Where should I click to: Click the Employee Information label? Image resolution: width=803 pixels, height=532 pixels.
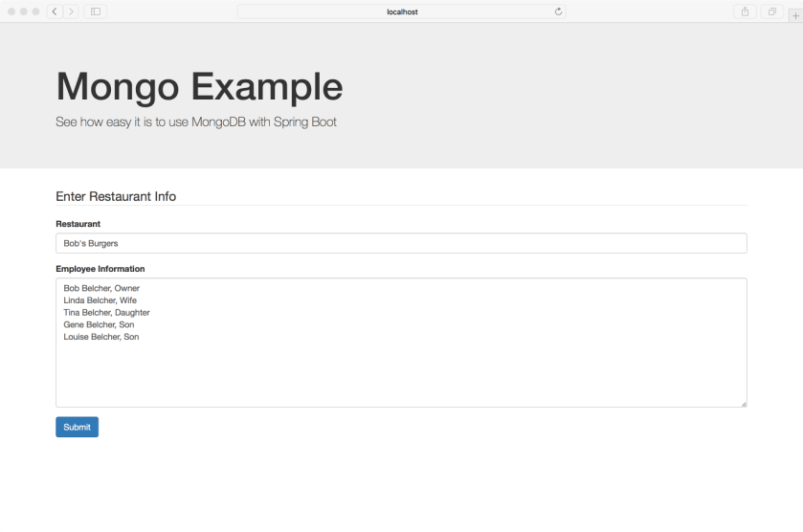100,269
